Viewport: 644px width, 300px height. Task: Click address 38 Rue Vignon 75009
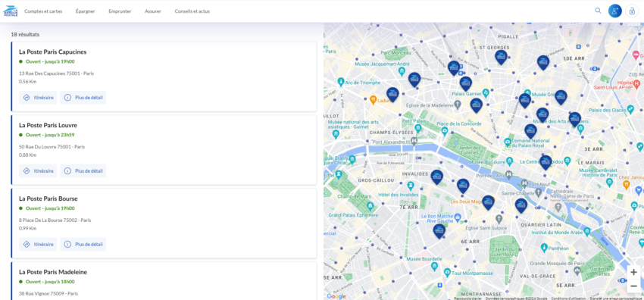coord(48,293)
